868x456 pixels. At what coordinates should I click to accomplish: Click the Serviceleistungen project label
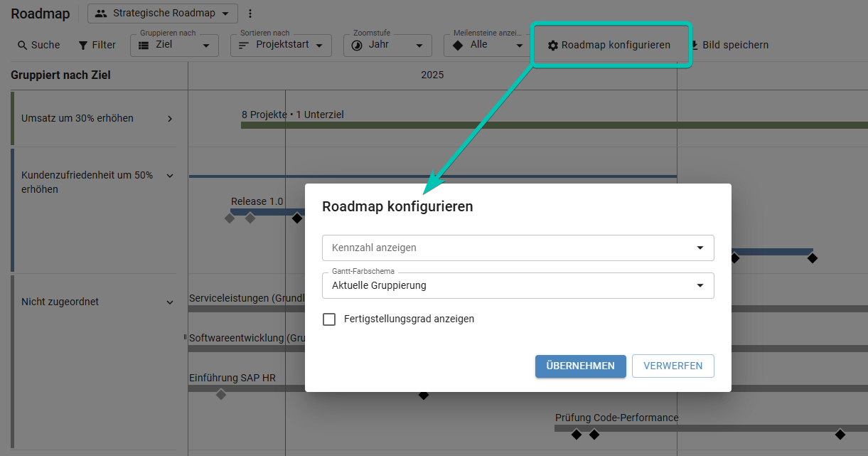pyautogui.click(x=247, y=298)
